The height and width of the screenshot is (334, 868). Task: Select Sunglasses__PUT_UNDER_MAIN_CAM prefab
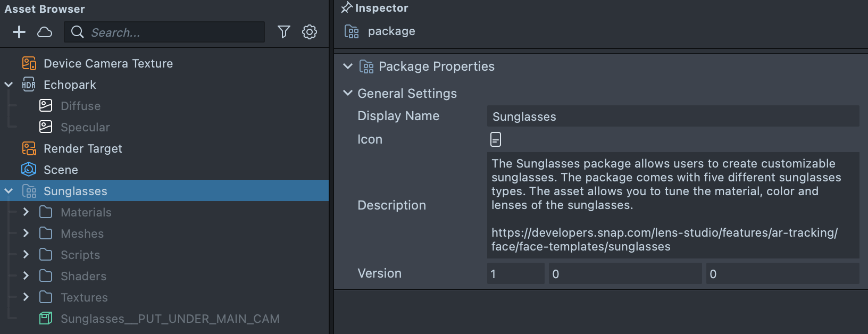click(x=169, y=319)
